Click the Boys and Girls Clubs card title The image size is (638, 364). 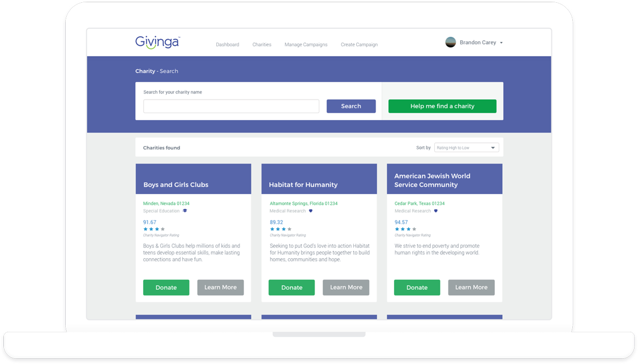175,185
